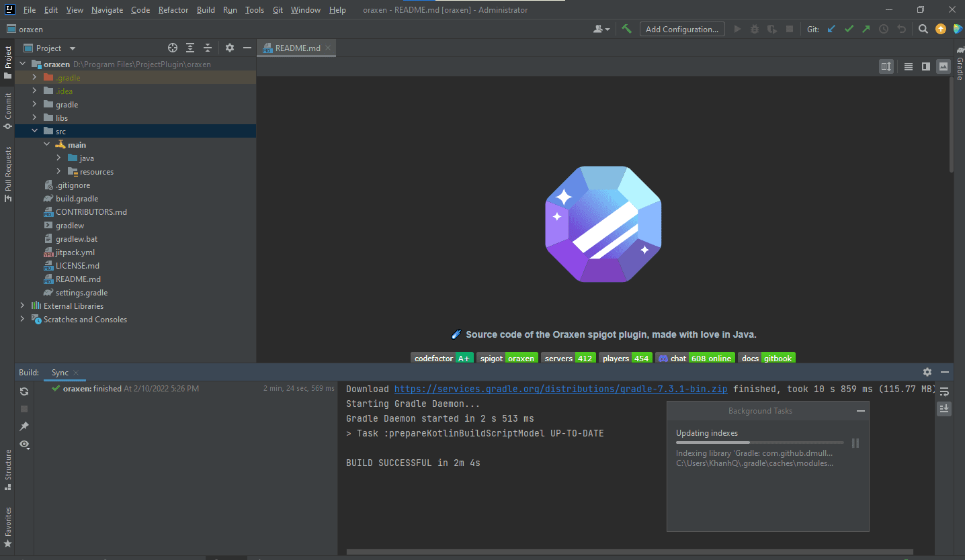965x560 pixels.
Task: Click the Add Configuration button
Action: pyautogui.click(x=681, y=29)
